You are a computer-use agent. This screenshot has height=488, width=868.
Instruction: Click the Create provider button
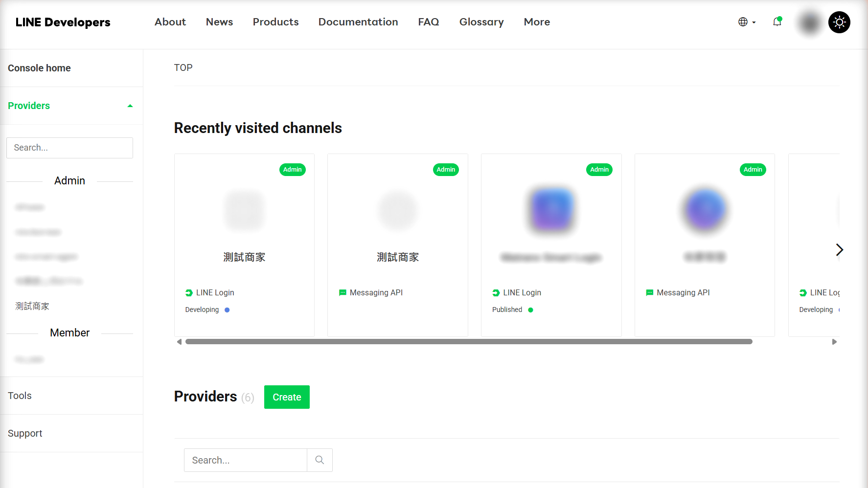click(287, 397)
